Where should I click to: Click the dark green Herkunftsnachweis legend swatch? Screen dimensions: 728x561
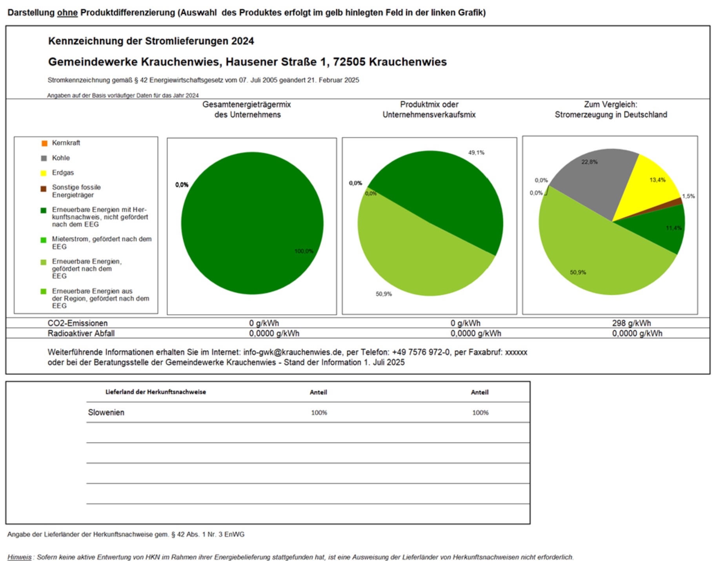[44, 211]
